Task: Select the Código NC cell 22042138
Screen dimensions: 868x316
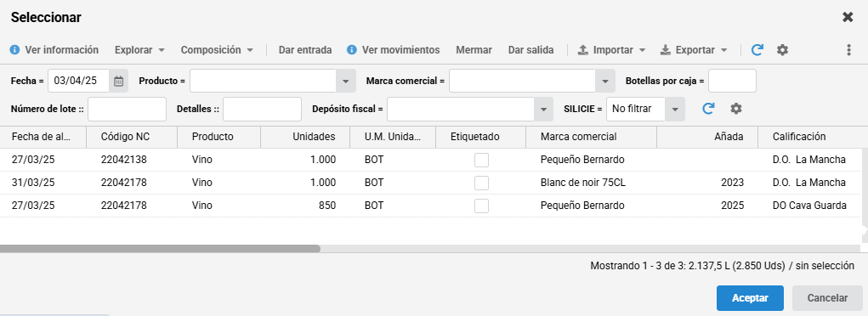Action: [132, 160]
